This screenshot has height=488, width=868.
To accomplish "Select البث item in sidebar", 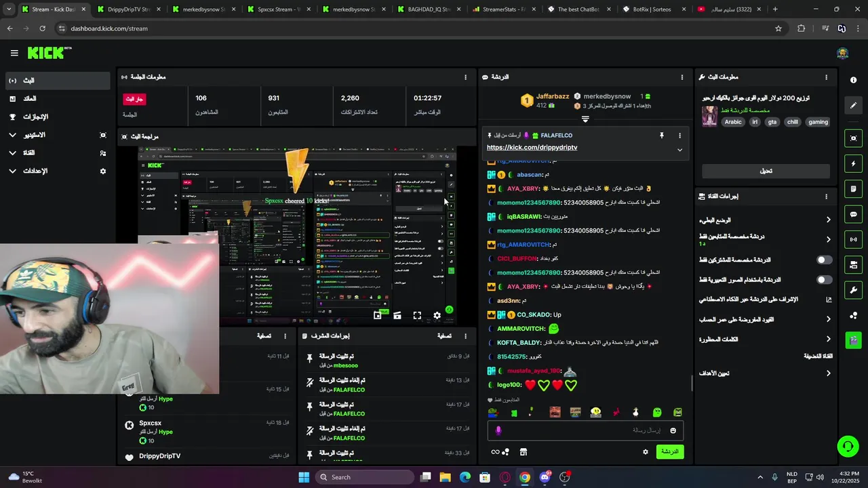I will [x=57, y=81].
